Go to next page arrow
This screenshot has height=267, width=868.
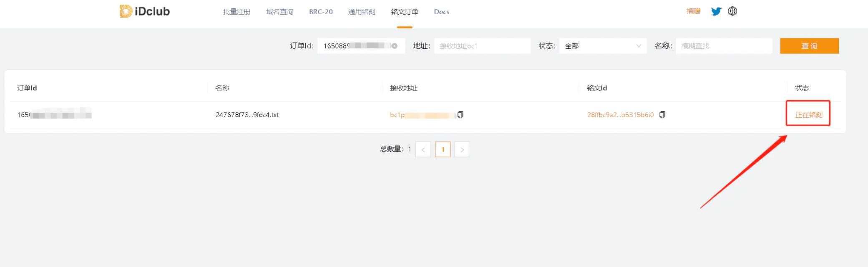tap(462, 149)
